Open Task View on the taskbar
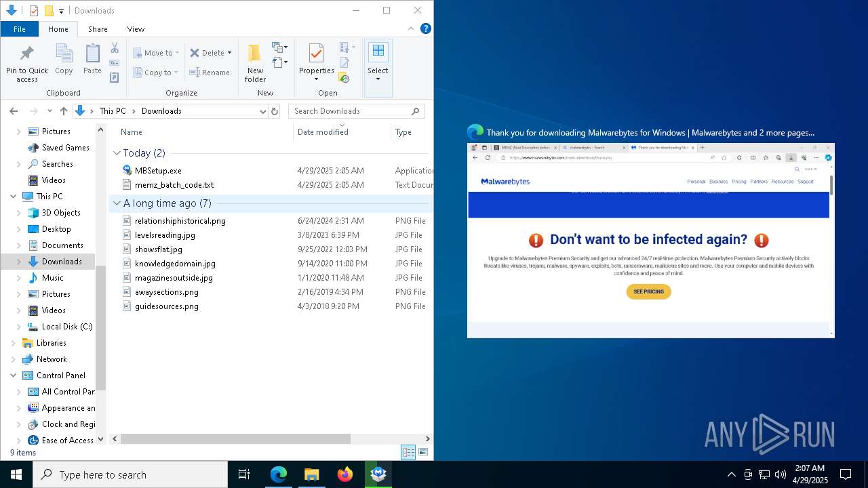The width and height of the screenshot is (868, 488). pyautogui.click(x=244, y=474)
